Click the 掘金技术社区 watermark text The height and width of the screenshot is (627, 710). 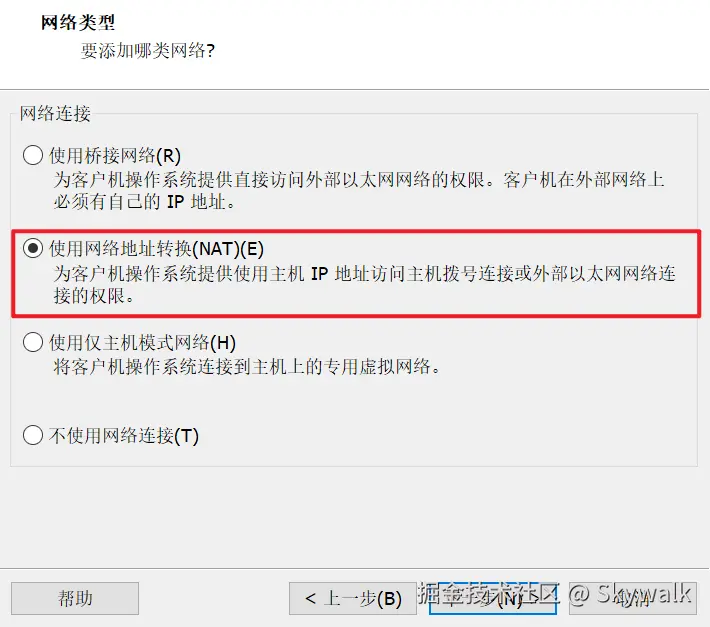coord(489,593)
